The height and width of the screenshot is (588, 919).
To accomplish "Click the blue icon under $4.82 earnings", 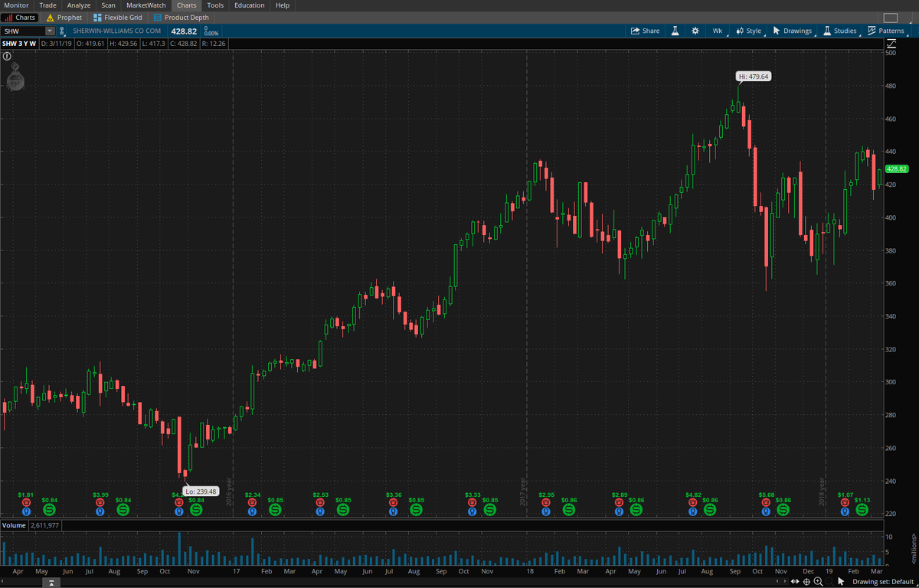I will click(x=693, y=511).
